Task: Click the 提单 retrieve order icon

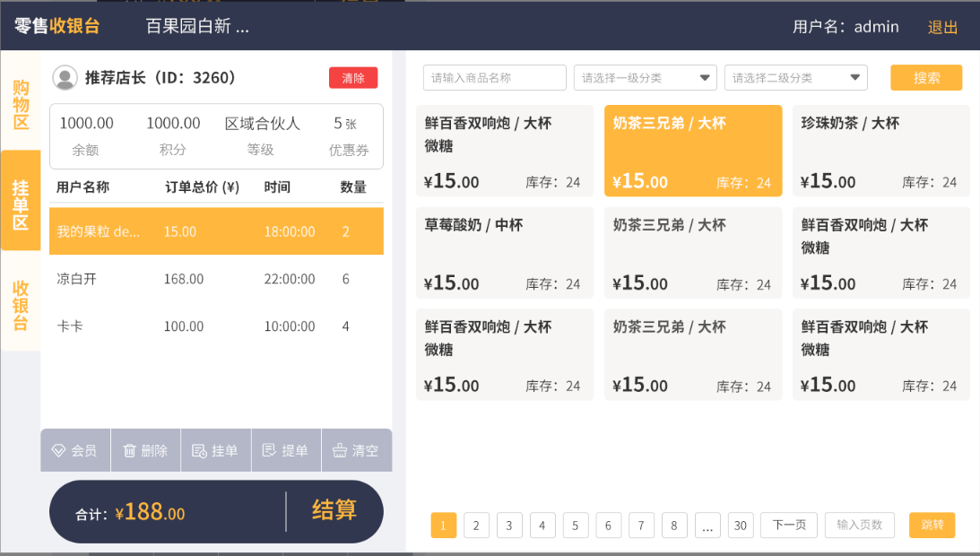Action: coord(269,450)
